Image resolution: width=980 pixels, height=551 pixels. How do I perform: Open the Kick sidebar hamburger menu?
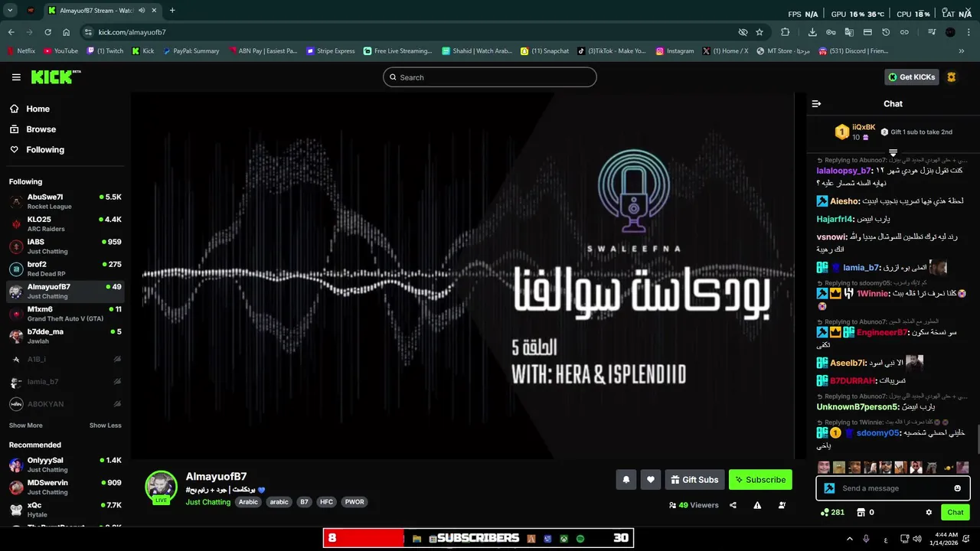pyautogui.click(x=16, y=77)
